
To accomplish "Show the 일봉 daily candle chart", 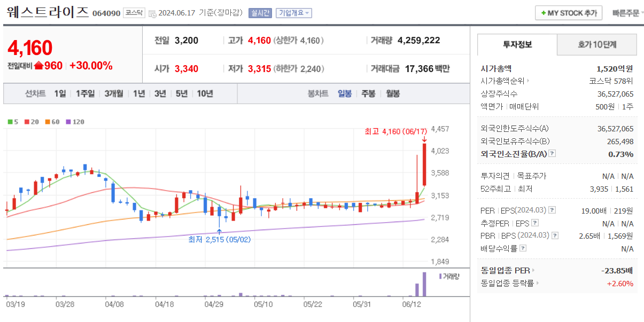I will pos(345,93).
